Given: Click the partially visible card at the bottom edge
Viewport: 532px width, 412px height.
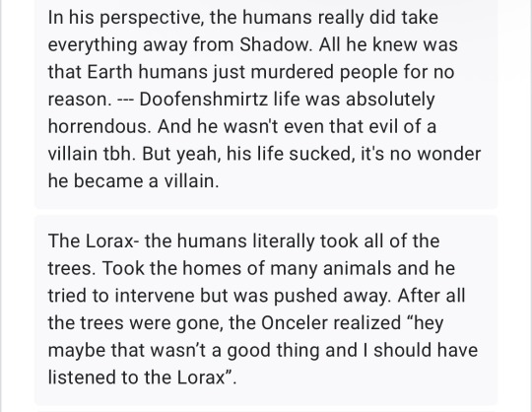Looking at the screenshot, I should 266,411.
